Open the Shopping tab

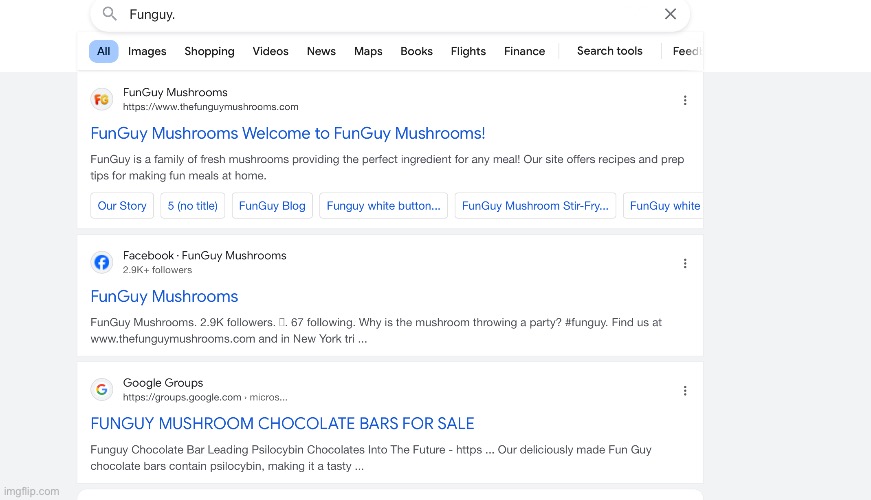click(x=209, y=51)
